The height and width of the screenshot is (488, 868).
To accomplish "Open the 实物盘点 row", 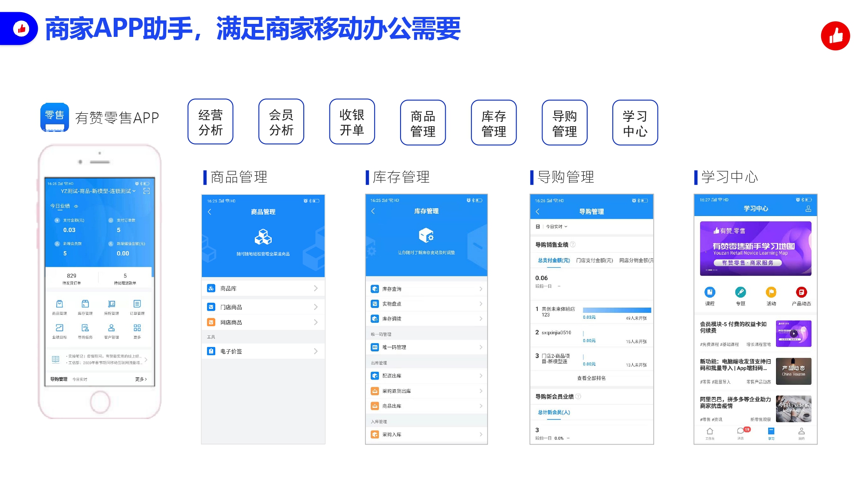I will 426,304.
